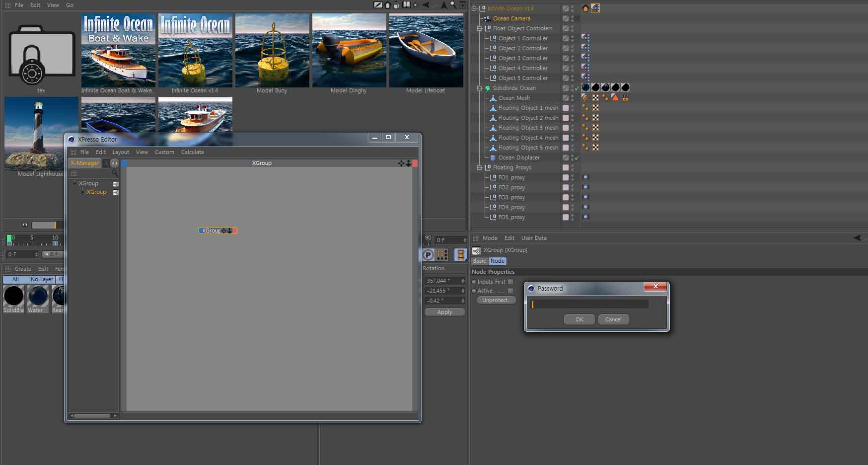Viewport: 868px width, 465px height.
Task: Open Calculate menu in XPresso Editor
Action: (x=193, y=152)
